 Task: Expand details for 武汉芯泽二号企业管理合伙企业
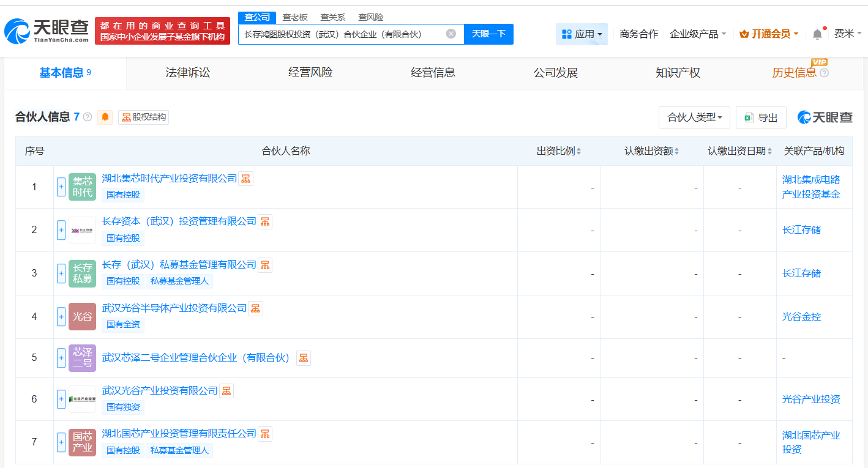pos(61,358)
